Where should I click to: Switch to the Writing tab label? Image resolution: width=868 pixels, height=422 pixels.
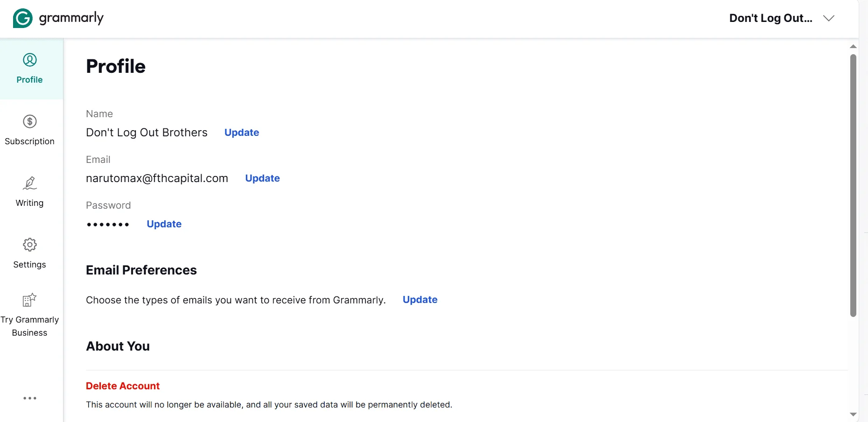[x=29, y=203]
